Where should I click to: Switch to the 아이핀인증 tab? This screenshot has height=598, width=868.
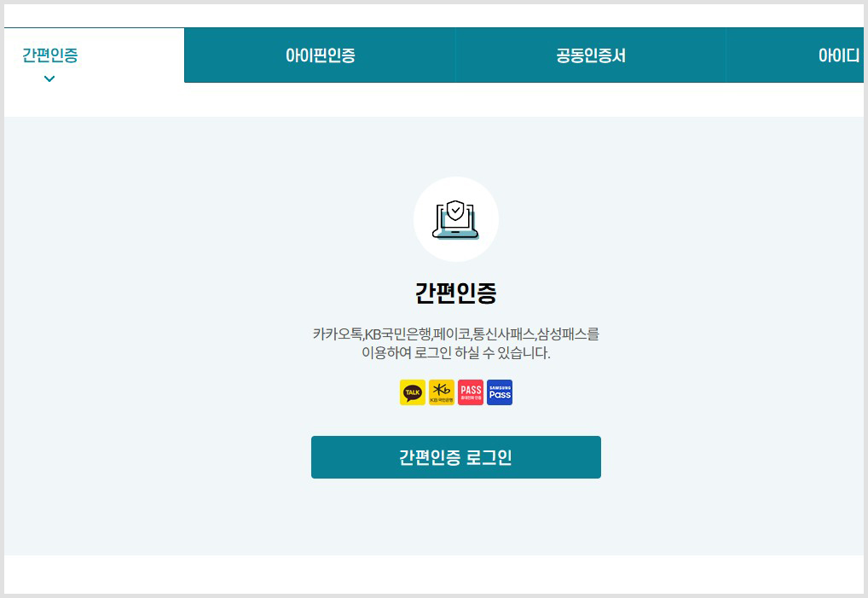[318, 55]
